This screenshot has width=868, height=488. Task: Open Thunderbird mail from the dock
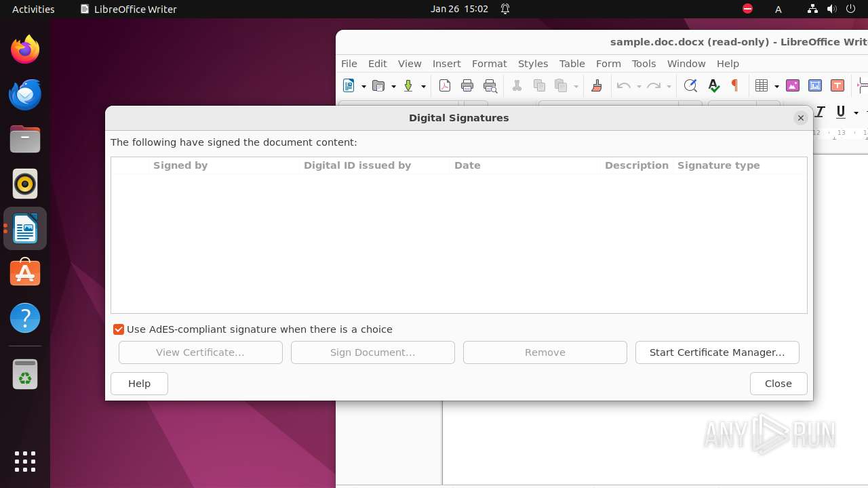click(x=25, y=94)
